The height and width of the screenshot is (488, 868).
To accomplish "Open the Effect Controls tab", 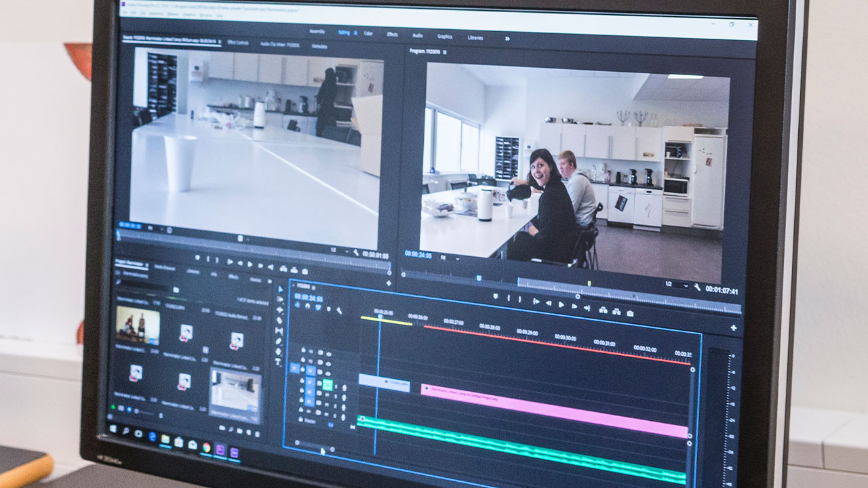I will (239, 43).
